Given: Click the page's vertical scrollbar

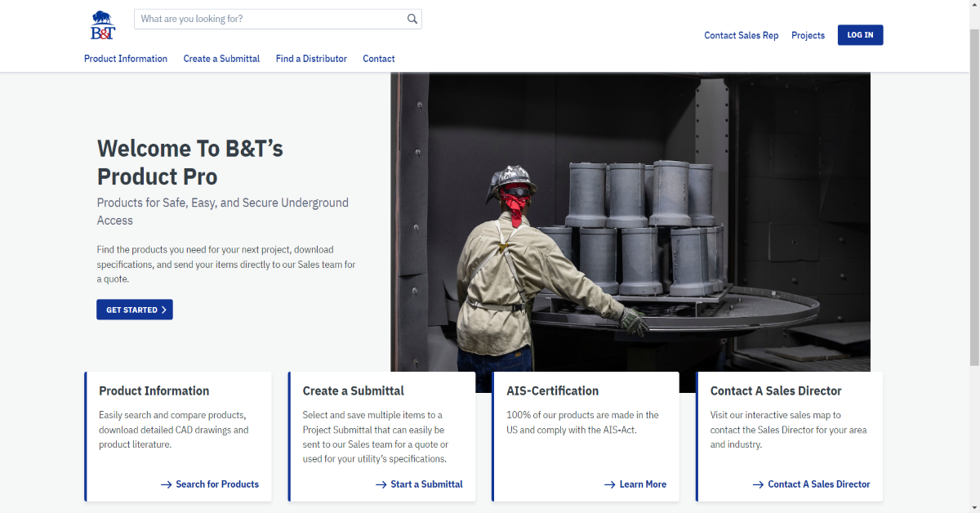Looking at the screenshot, I should tap(973, 245).
